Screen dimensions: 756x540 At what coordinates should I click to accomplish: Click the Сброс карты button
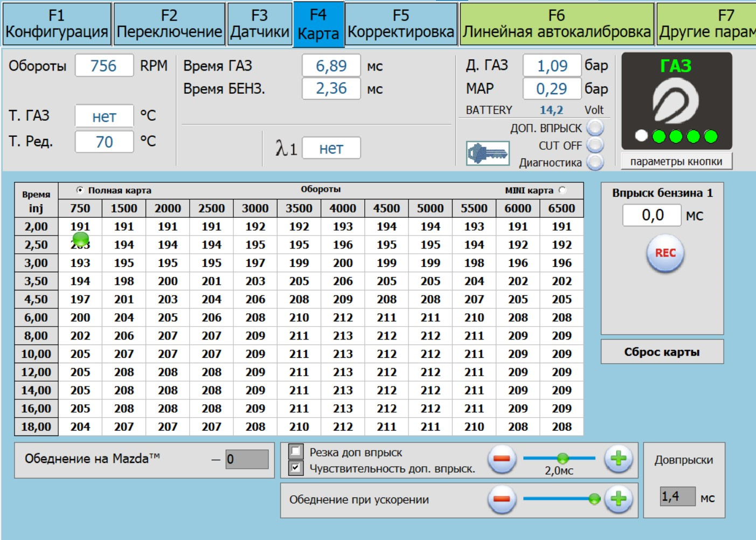pos(662,352)
